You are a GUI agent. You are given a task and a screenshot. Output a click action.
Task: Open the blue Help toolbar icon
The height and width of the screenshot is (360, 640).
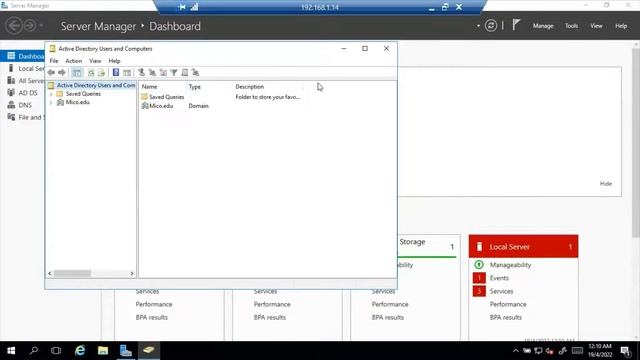pyautogui.click(x=116, y=73)
